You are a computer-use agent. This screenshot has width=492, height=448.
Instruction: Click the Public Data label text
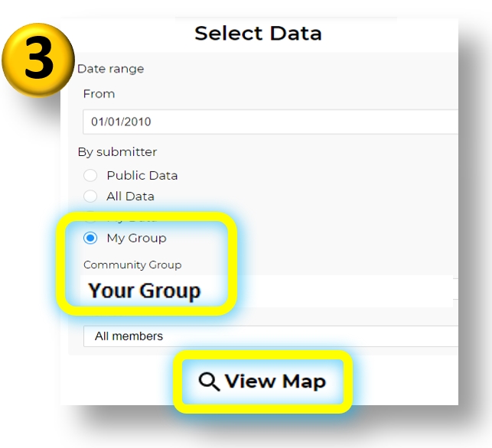[142, 176]
